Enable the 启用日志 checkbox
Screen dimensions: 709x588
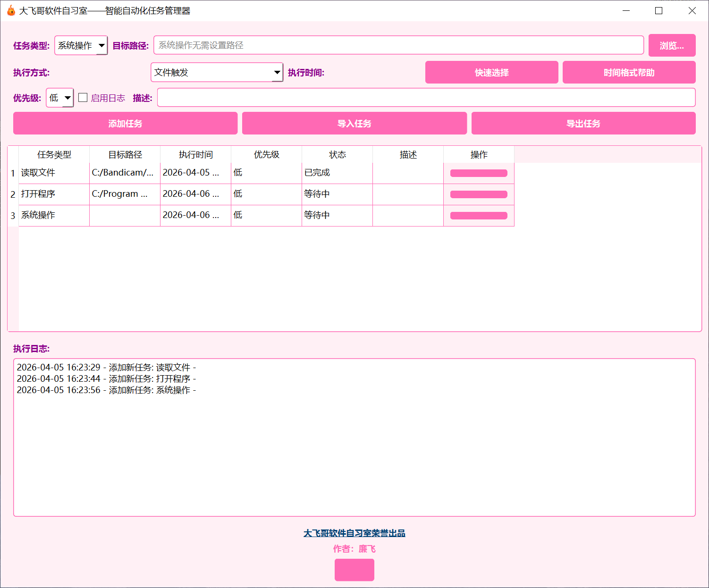tap(83, 98)
